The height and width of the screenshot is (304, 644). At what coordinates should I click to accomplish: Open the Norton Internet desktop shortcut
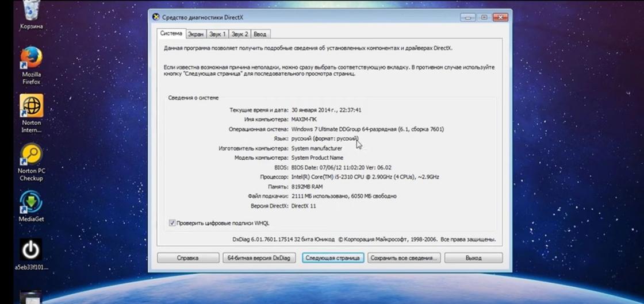tap(31, 106)
